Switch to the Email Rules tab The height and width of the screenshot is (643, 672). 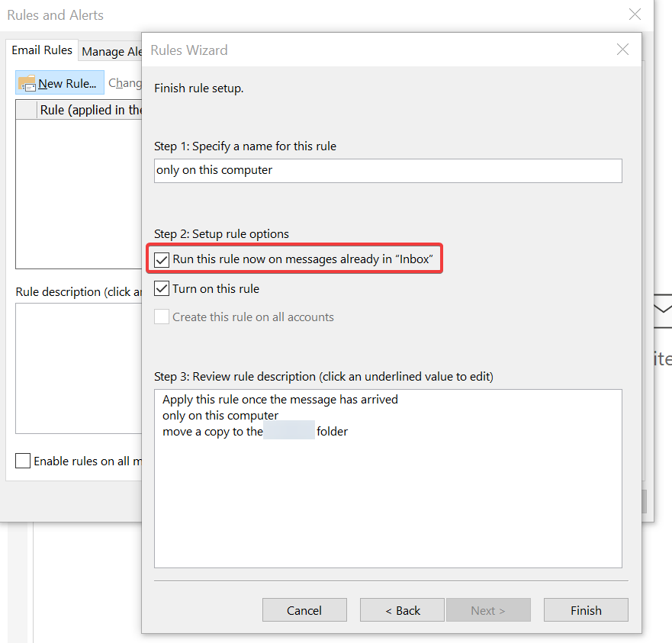42,50
